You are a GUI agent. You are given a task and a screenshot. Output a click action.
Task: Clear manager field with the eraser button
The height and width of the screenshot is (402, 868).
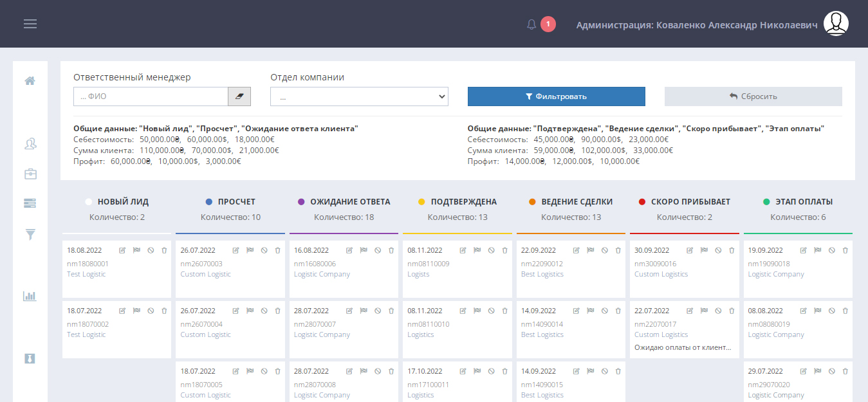[239, 96]
